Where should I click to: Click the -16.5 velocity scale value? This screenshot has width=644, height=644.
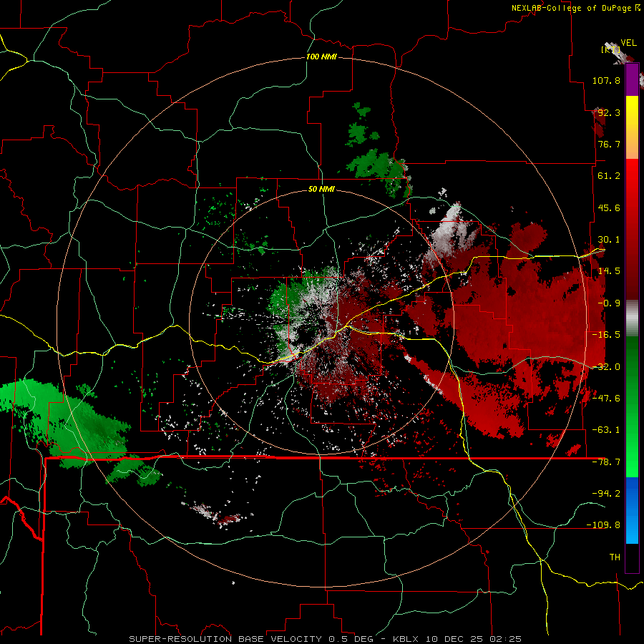point(606,335)
